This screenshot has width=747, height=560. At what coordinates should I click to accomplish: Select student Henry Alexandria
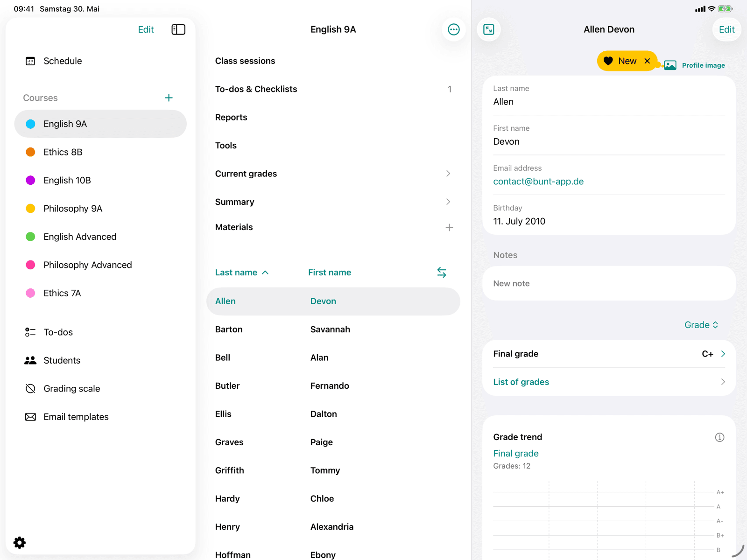tap(333, 527)
